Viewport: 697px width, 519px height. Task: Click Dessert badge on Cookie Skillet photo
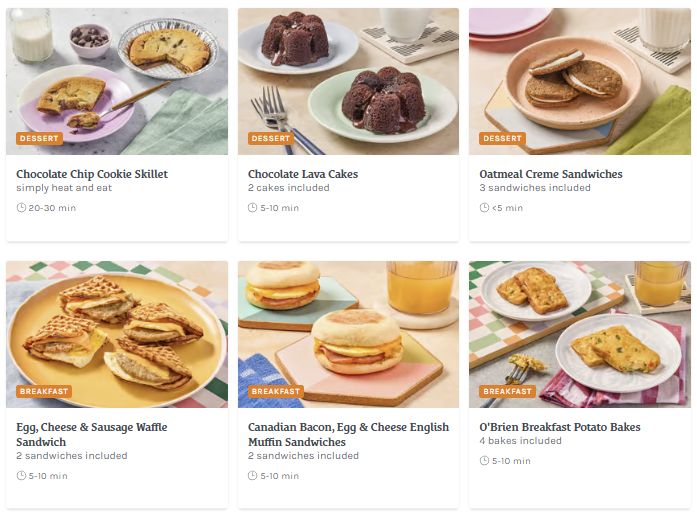click(38, 139)
